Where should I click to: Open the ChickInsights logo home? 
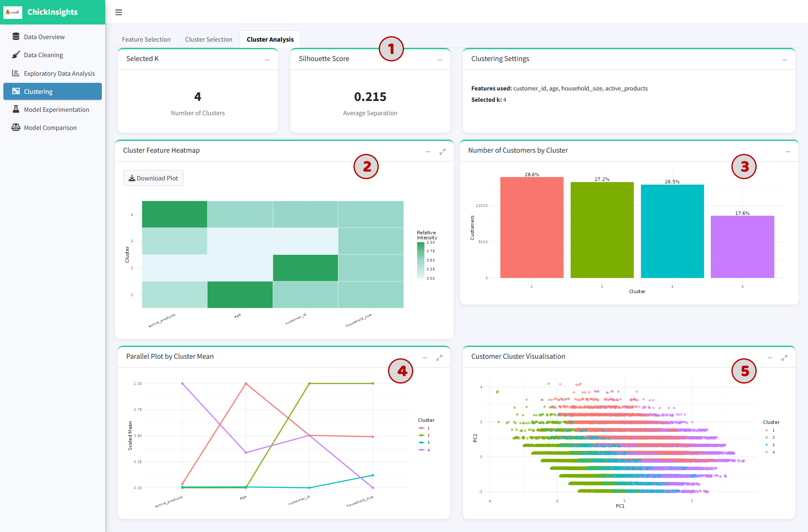click(13, 12)
